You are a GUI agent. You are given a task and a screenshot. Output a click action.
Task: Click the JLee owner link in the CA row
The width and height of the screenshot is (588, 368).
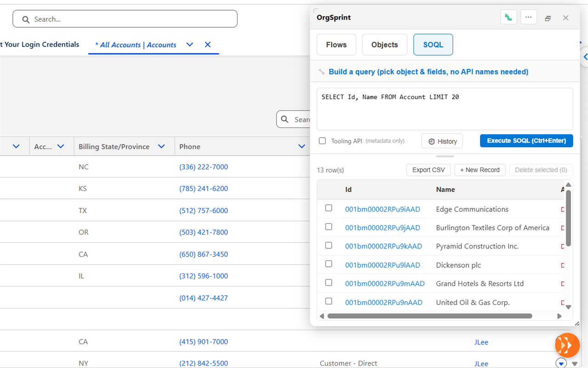[x=481, y=342]
